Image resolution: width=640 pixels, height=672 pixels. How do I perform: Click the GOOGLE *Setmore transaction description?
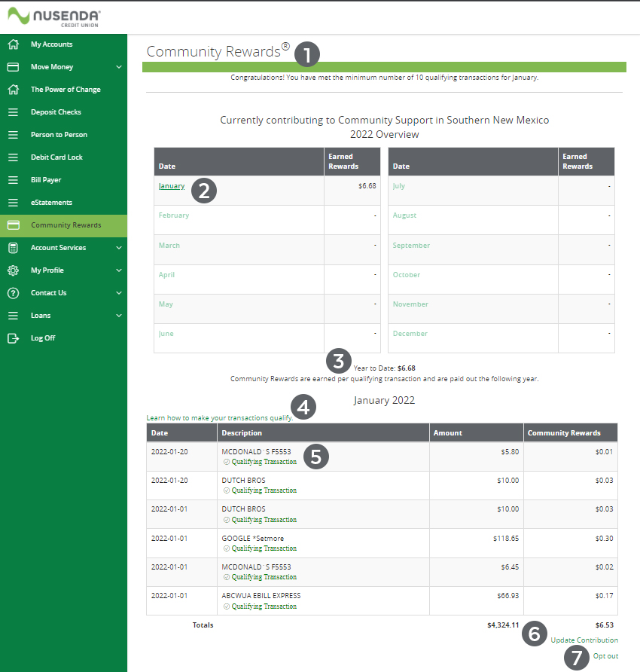[x=253, y=539]
